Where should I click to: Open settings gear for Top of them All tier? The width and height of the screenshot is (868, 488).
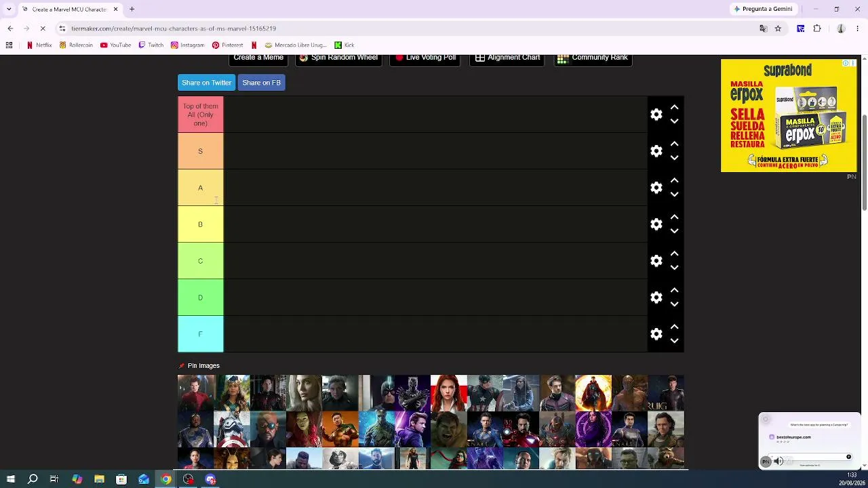pos(656,115)
